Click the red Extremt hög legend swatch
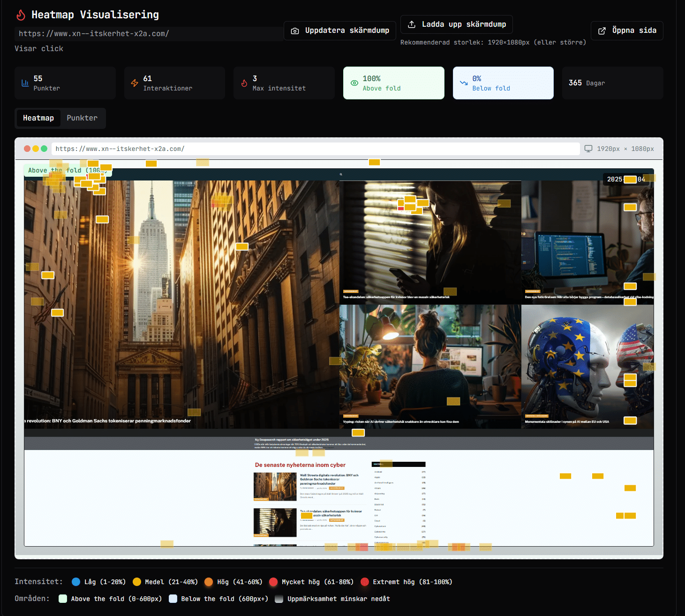685x616 pixels. coord(365,582)
